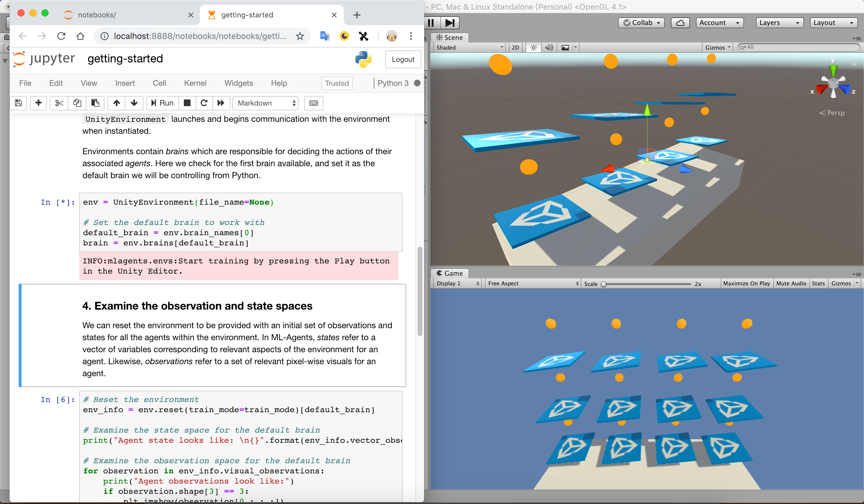Open the Free Aspect dropdown
Image resolution: width=864 pixels, height=504 pixels.
coord(533,283)
